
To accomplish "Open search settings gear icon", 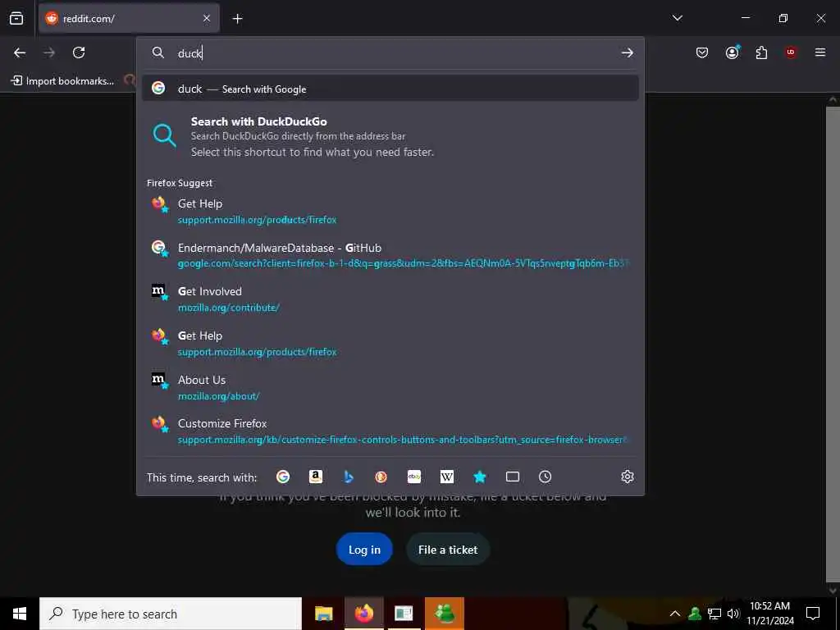I will pyautogui.click(x=628, y=477).
